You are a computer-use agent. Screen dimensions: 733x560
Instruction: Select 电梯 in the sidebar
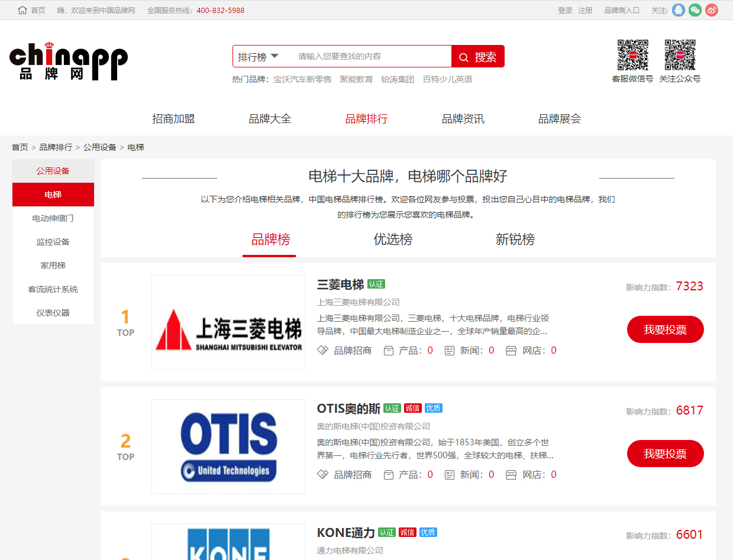pyautogui.click(x=53, y=195)
